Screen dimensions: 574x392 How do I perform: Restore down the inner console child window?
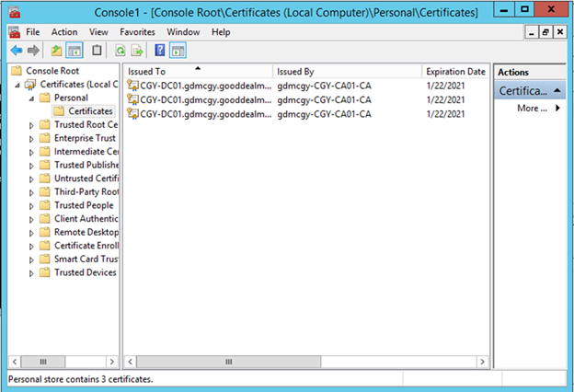tap(545, 32)
